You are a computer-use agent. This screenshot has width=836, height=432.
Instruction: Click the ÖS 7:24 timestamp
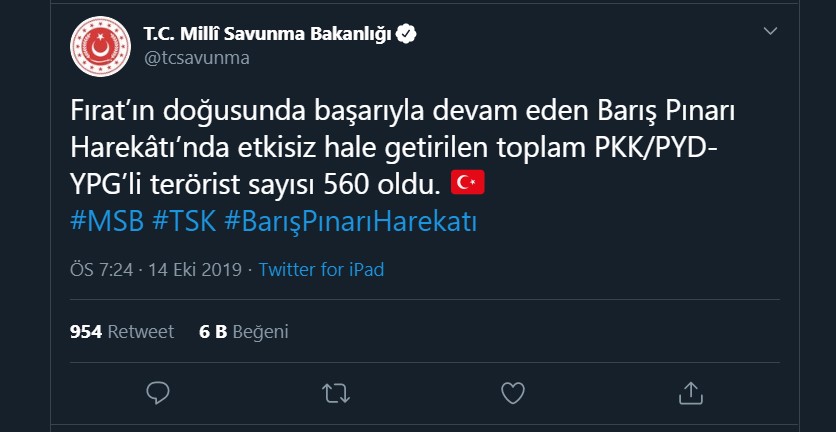[x=101, y=270]
